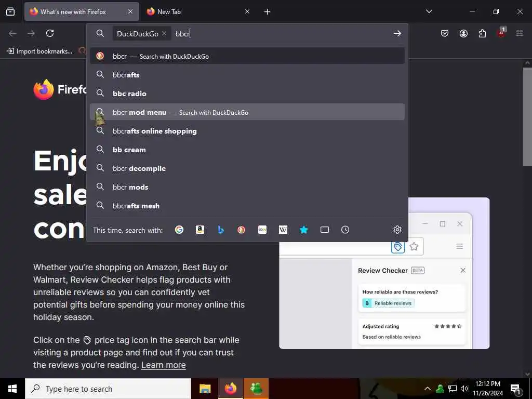Image resolution: width=532 pixels, height=399 pixels.
Task: Choose bb cream suggestion
Action: [247, 149]
